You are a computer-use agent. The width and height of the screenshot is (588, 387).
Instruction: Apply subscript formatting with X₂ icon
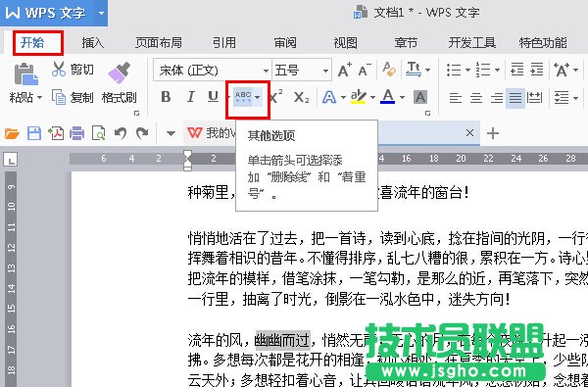301,98
